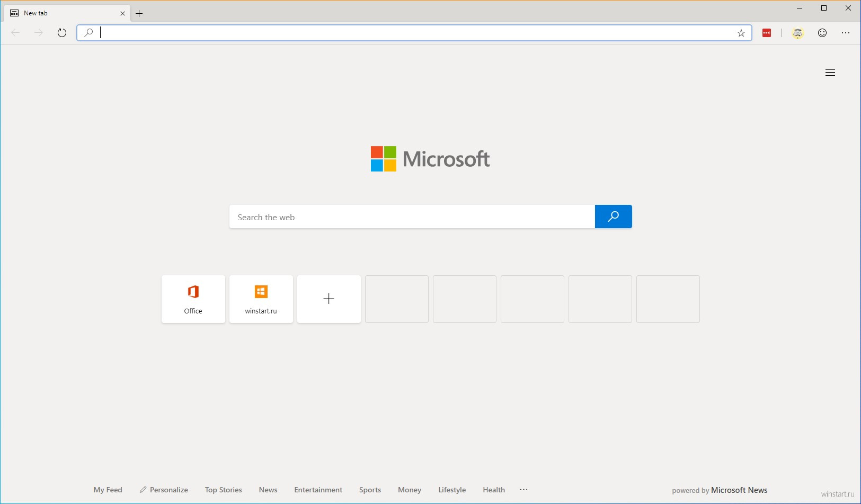Viewport: 861px width, 504px height.
Task: Open the Entertainment category
Action: pos(318,490)
